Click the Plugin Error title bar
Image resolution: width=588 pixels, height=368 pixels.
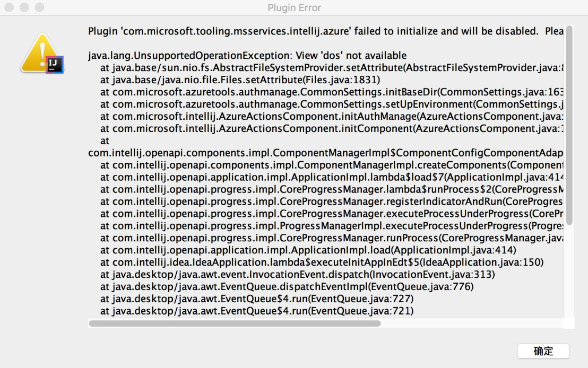(x=294, y=7)
